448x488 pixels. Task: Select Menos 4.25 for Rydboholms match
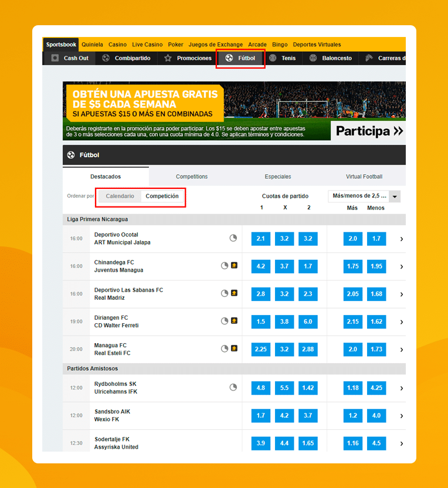[x=376, y=388]
